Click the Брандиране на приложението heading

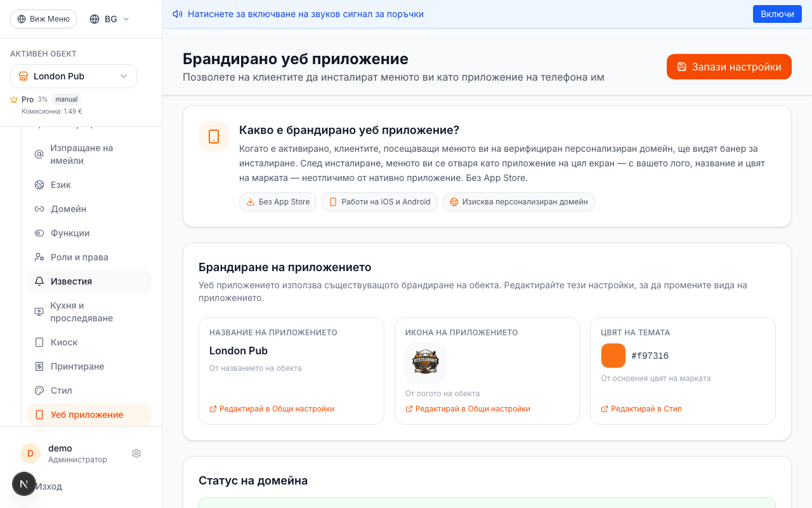[285, 267]
